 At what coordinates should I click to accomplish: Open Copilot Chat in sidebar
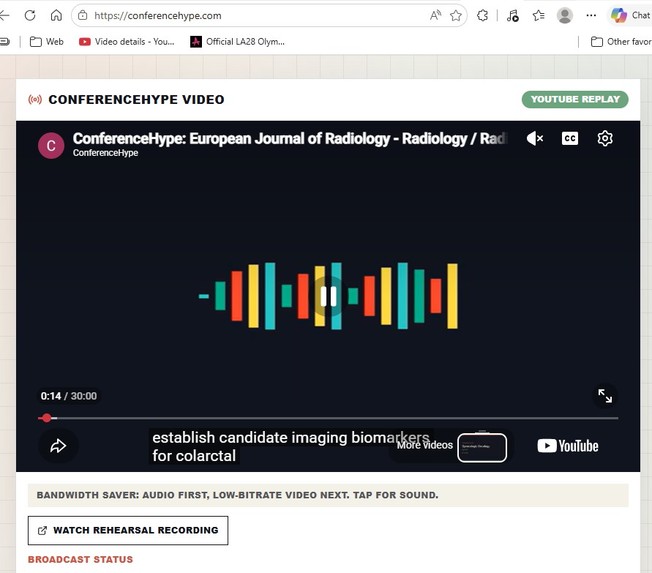(x=630, y=16)
